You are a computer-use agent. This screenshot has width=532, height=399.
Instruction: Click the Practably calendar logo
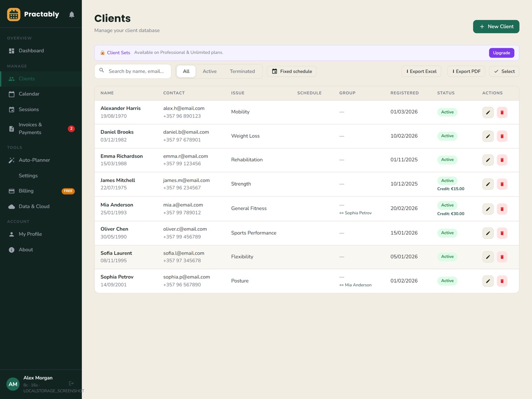click(14, 14)
